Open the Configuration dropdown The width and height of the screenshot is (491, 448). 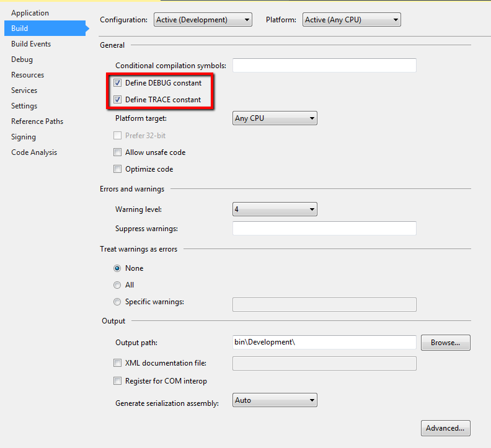click(203, 20)
